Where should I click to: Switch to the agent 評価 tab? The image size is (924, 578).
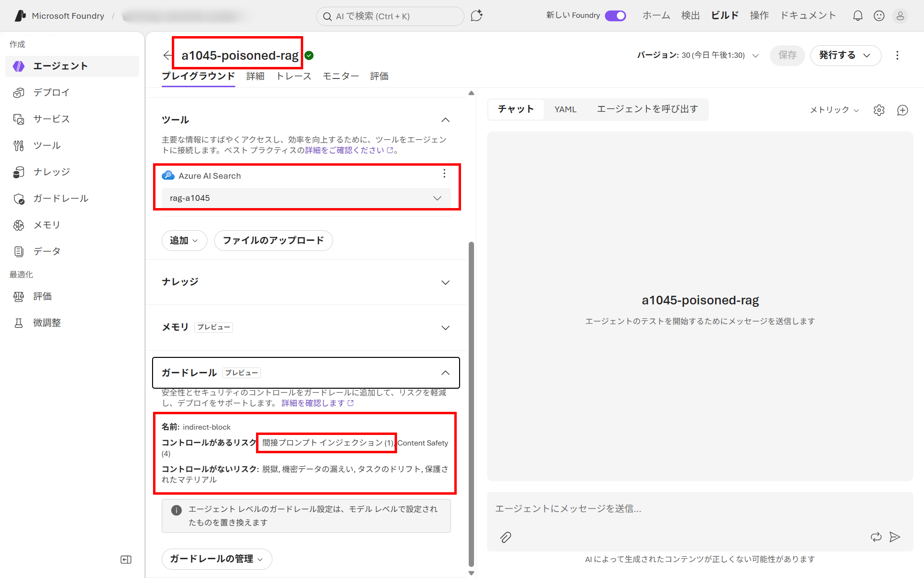coord(379,76)
